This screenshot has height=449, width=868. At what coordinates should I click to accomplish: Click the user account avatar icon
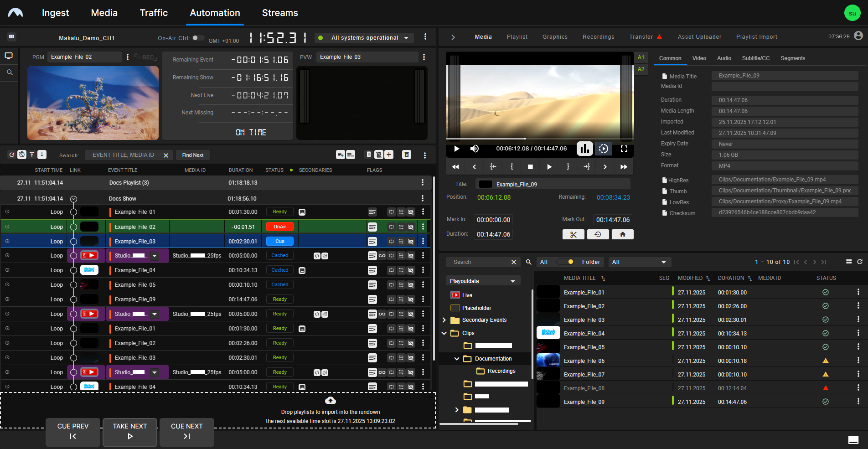(858, 36)
